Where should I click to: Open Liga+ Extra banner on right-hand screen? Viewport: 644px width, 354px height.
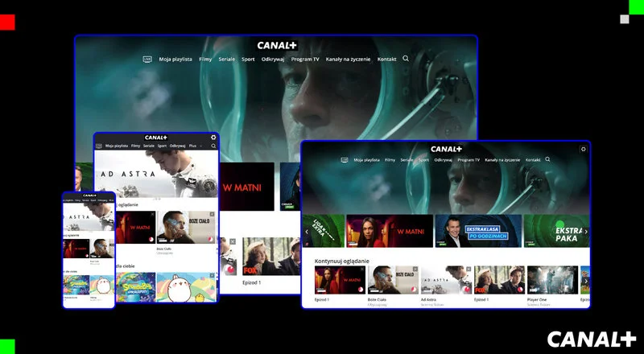tap(324, 231)
